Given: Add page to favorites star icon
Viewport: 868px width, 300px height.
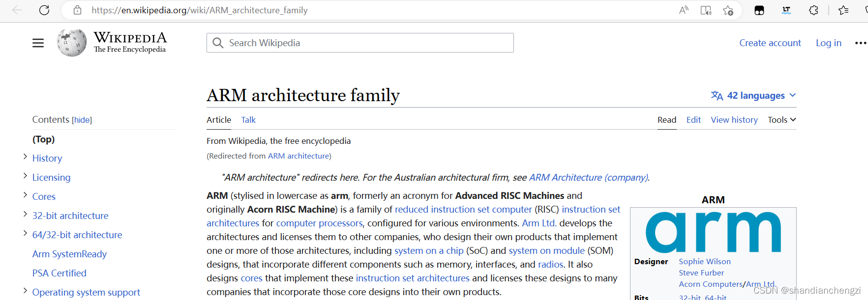Looking at the screenshot, I should coord(728,10).
